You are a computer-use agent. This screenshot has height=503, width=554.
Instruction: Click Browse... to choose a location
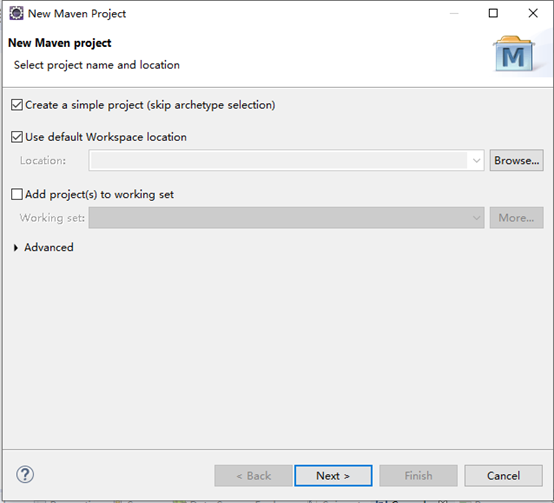click(x=517, y=160)
